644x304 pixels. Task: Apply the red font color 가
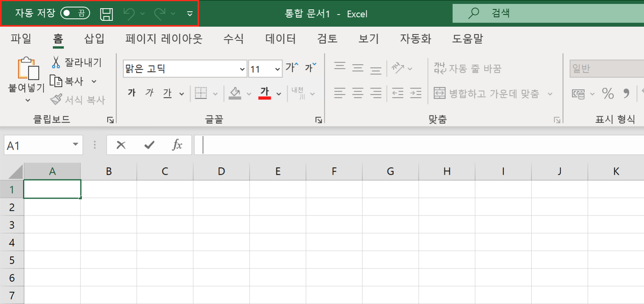tap(265, 93)
